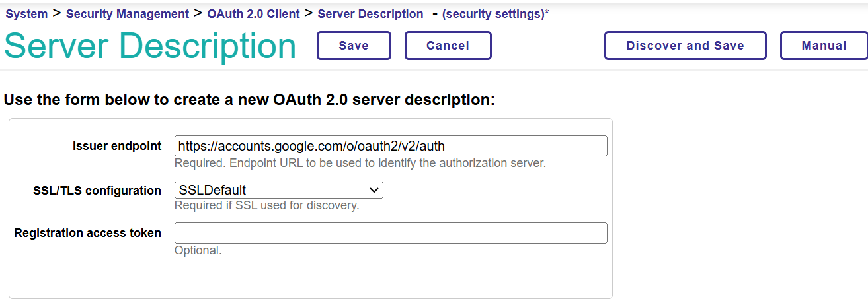Image resolution: width=868 pixels, height=305 pixels.
Task: Cancel the server description form
Action: 448,46
